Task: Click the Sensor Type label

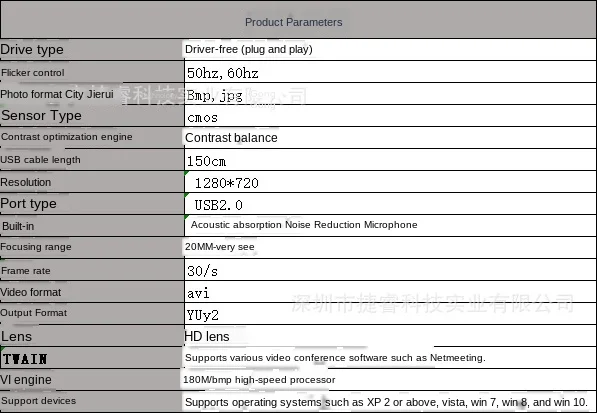Action: coord(41,115)
